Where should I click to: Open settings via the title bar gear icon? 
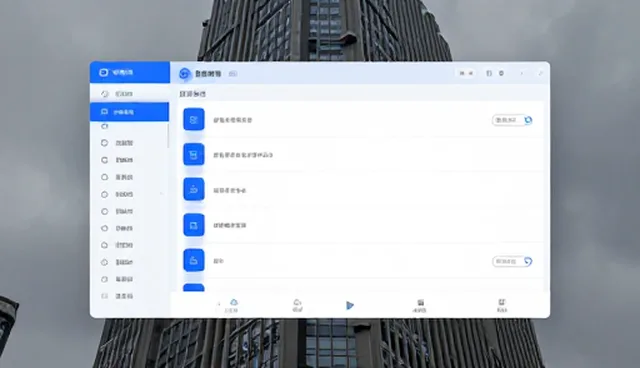tap(501, 73)
